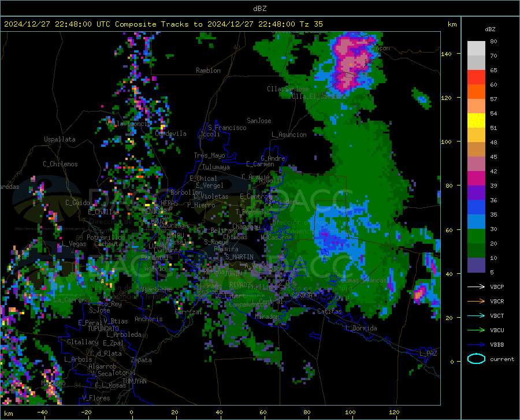The height and width of the screenshot is (420, 520).
Task: Click the S_Francisco place label
Action: click(227, 128)
